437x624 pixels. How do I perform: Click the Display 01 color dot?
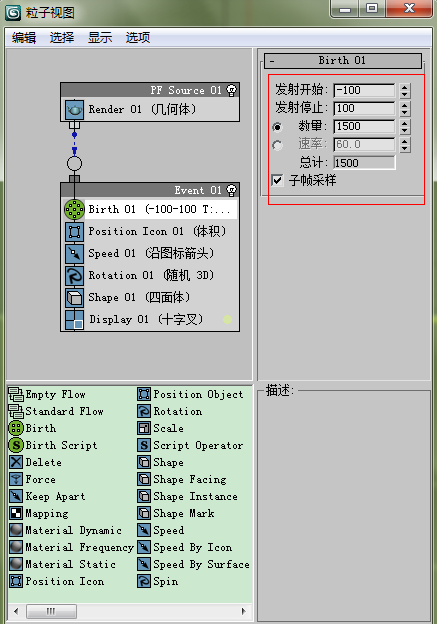(228, 319)
